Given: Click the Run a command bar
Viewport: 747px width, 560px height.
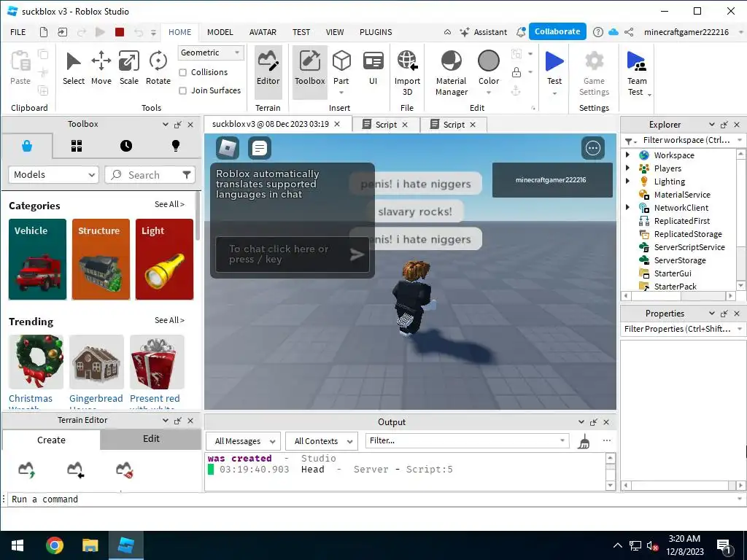Looking at the screenshot, I should [x=373, y=499].
